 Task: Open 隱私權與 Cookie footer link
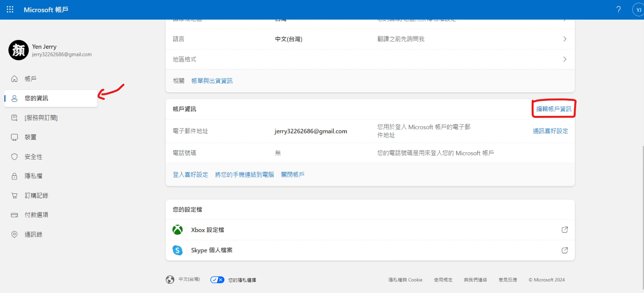(x=405, y=280)
